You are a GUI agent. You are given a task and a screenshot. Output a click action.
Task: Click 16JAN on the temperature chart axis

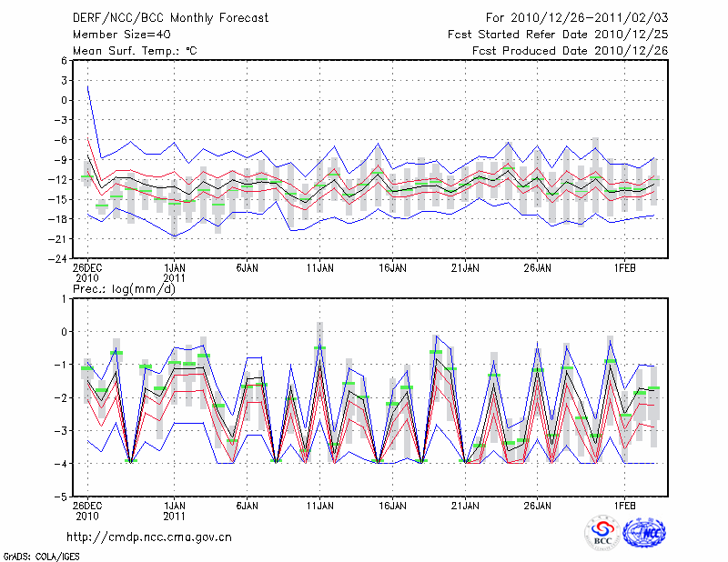pyautogui.click(x=392, y=268)
